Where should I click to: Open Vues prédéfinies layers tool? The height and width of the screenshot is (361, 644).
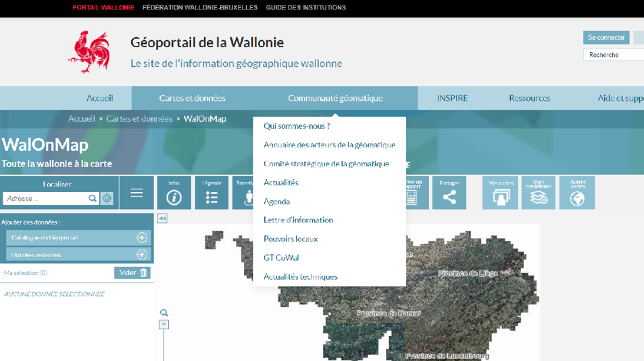(539, 193)
